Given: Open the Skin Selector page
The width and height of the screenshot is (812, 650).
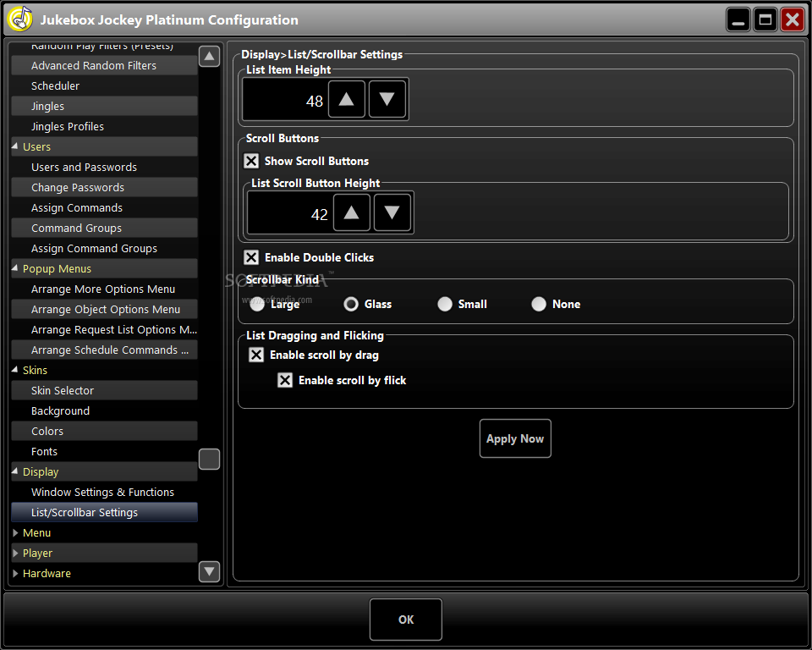Looking at the screenshot, I should (104, 390).
